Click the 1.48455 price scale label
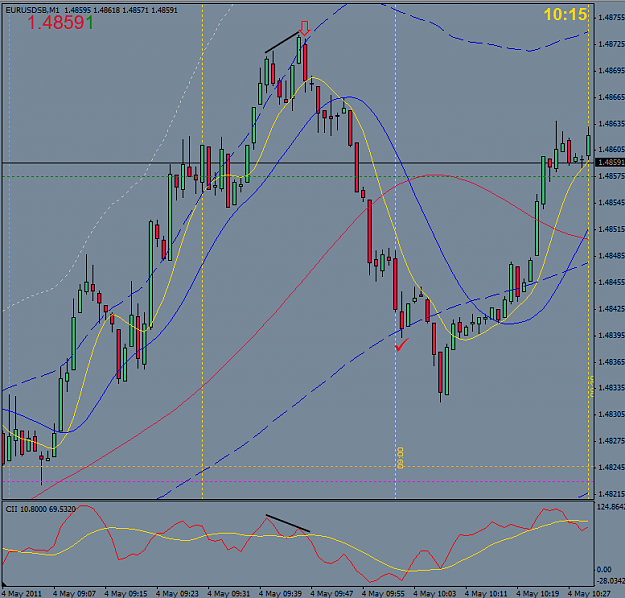The height and width of the screenshot is (598, 625). [x=611, y=282]
